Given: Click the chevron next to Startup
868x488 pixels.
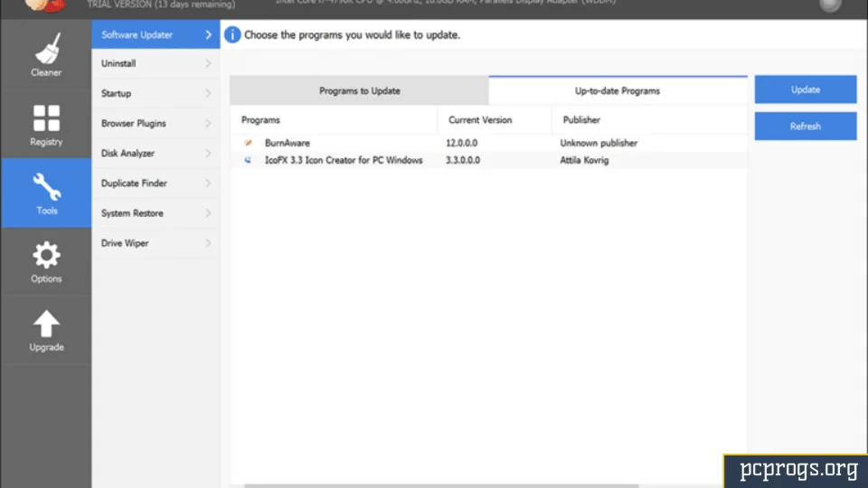Looking at the screenshot, I should (x=209, y=93).
